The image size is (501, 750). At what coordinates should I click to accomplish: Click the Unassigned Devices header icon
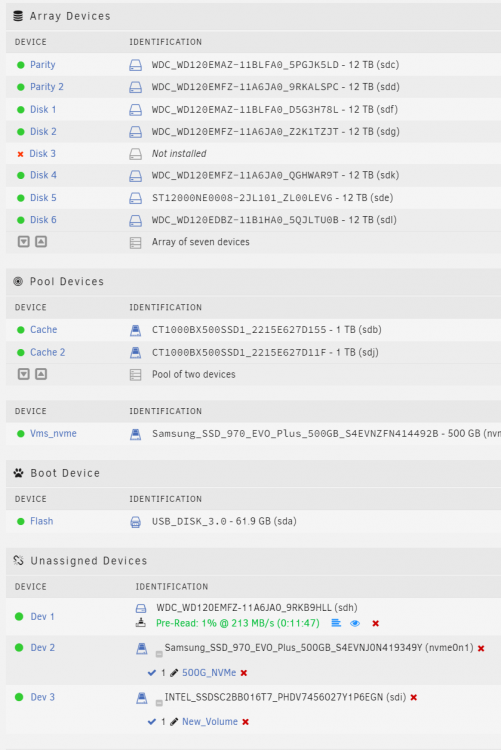pos(19,561)
